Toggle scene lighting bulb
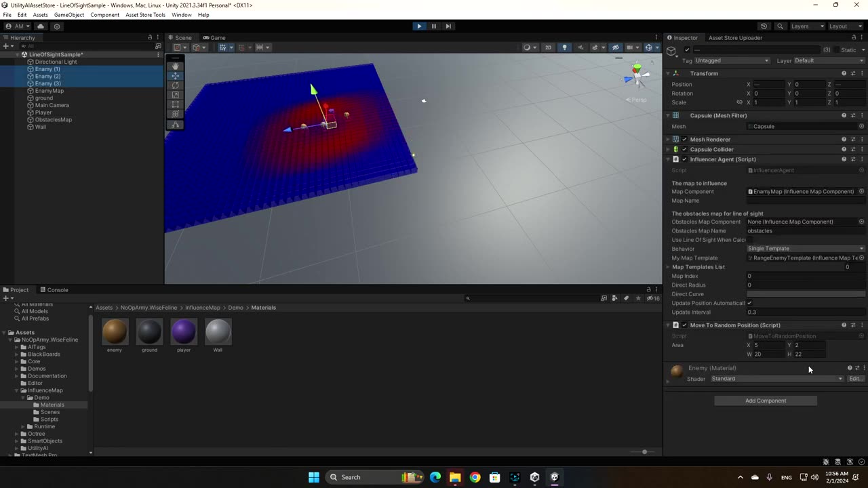Screen dimensions: 868x488 564,47
